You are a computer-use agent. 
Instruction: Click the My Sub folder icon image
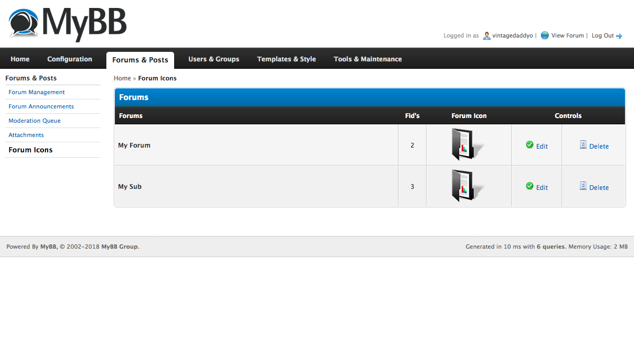point(468,186)
